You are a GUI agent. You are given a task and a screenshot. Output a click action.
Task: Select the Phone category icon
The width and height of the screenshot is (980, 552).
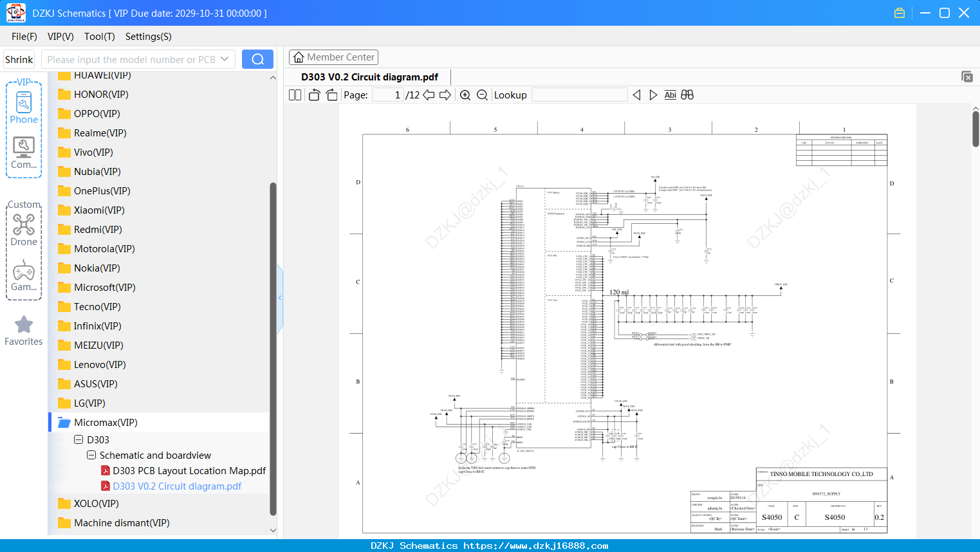point(24,107)
